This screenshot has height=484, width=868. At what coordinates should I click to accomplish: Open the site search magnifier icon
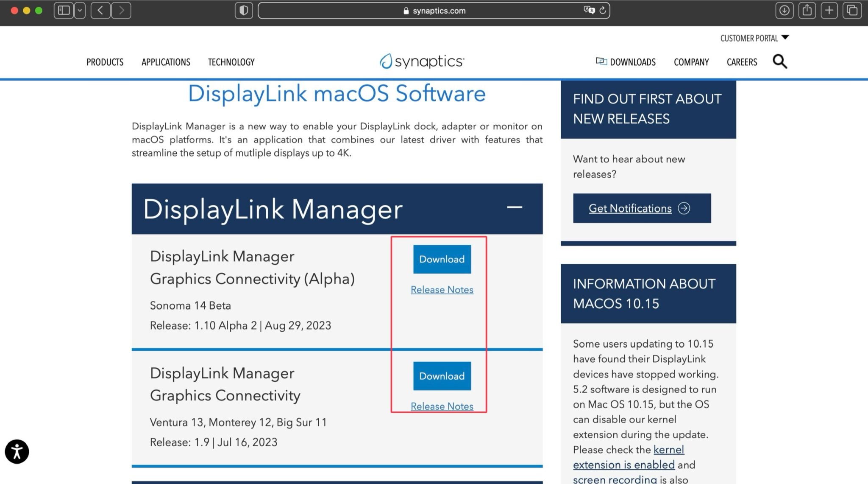pyautogui.click(x=780, y=62)
